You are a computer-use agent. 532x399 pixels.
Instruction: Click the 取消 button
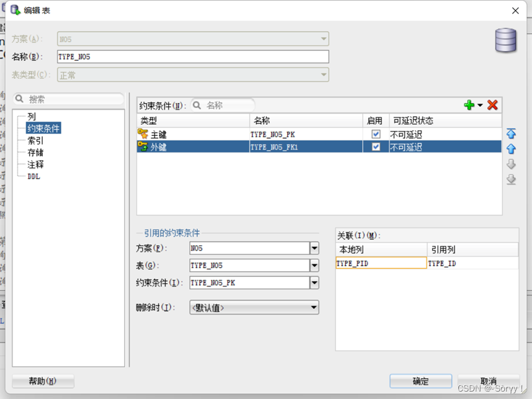click(489, 381)
